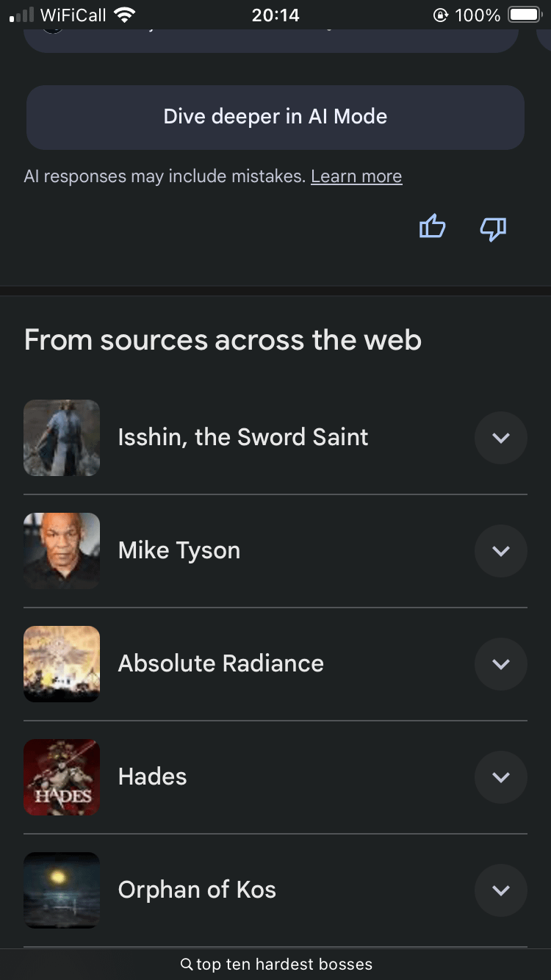The image size is (551, 980).
Task: Open the Orphan of Kos thumbnail
Action: coord(62,890)
